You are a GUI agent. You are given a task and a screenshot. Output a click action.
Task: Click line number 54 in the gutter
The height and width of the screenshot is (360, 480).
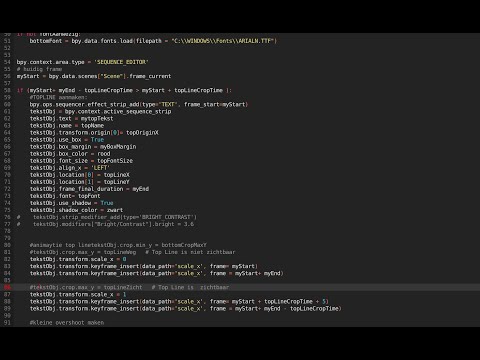[7, 62]
